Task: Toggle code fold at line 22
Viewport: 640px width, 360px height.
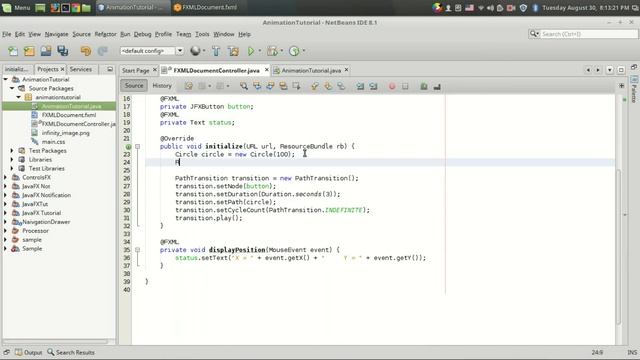Action: (x=138, y=146)
